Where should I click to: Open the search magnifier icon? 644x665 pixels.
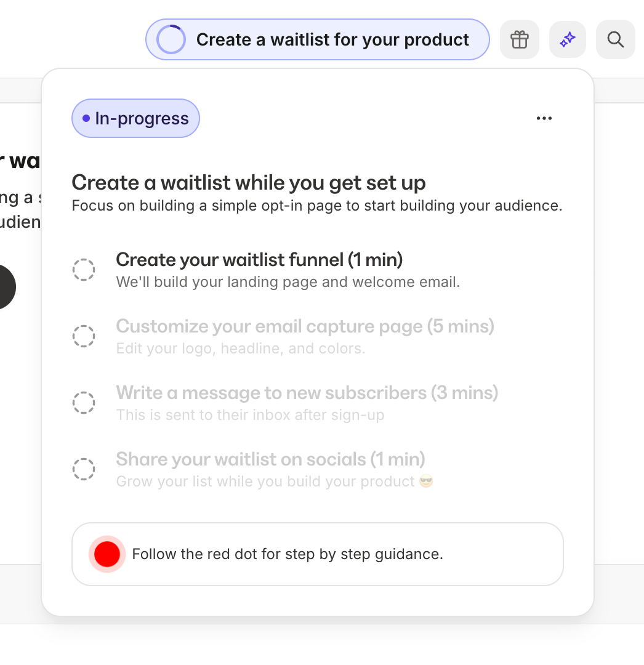tap(615, 39)
